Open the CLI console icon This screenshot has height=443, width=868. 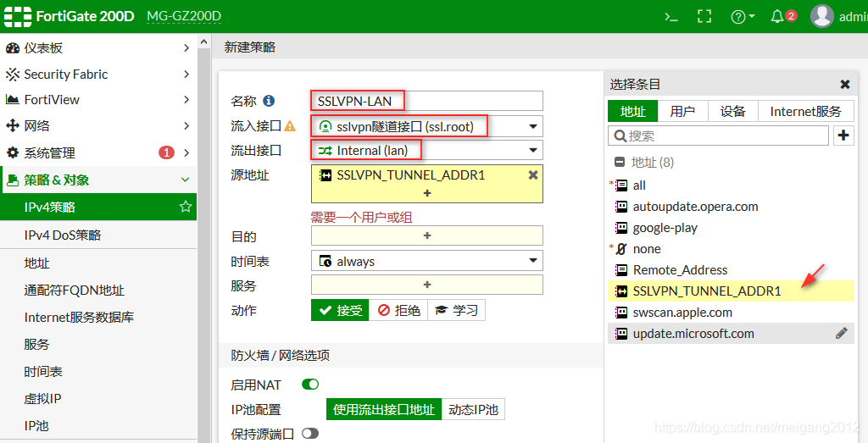tap(671, 17)
